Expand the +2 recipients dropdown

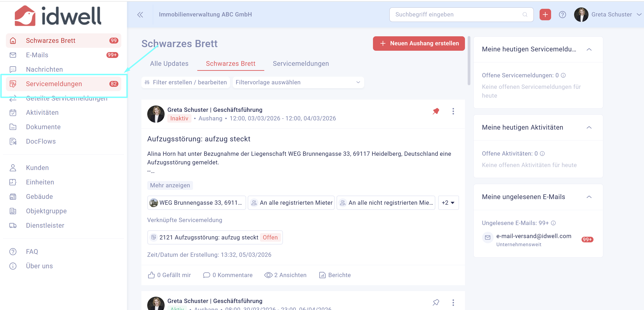448,202
